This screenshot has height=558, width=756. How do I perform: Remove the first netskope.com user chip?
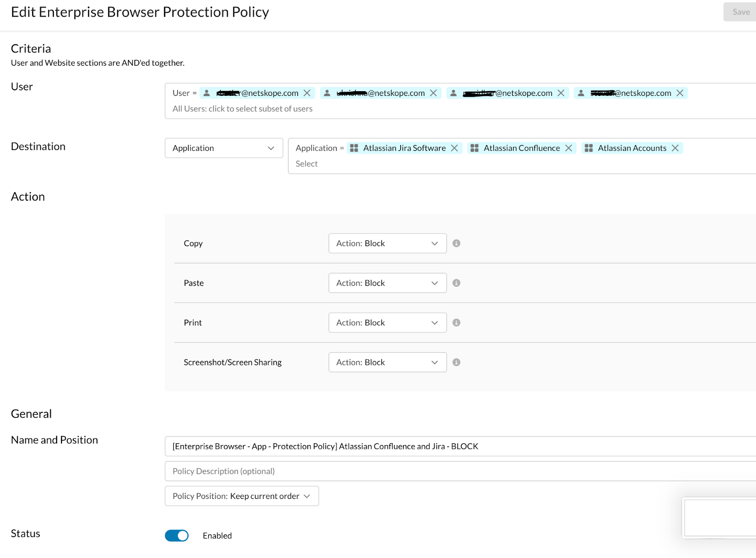[x=307, y=93]
